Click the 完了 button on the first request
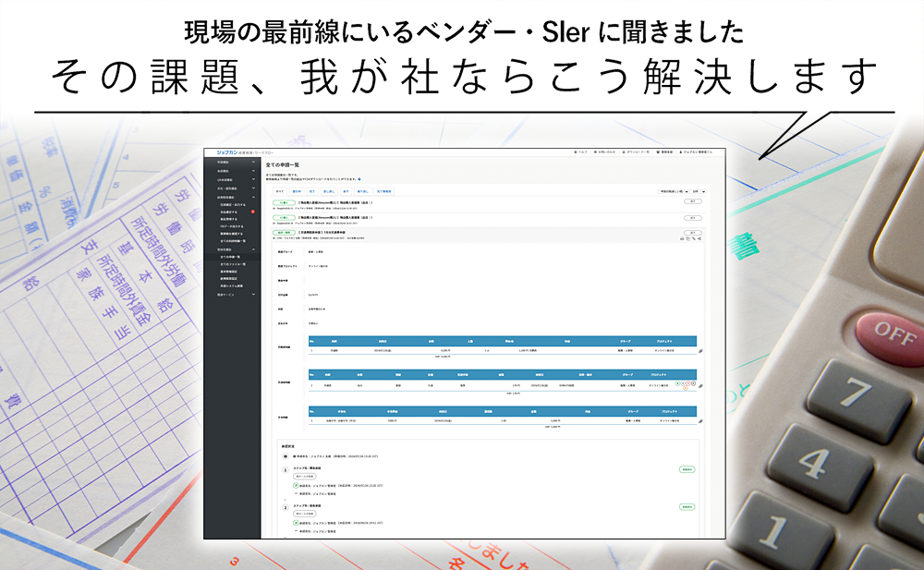Image resolution: width=924 pixels, height=570 pixels. tap(693, 201)
